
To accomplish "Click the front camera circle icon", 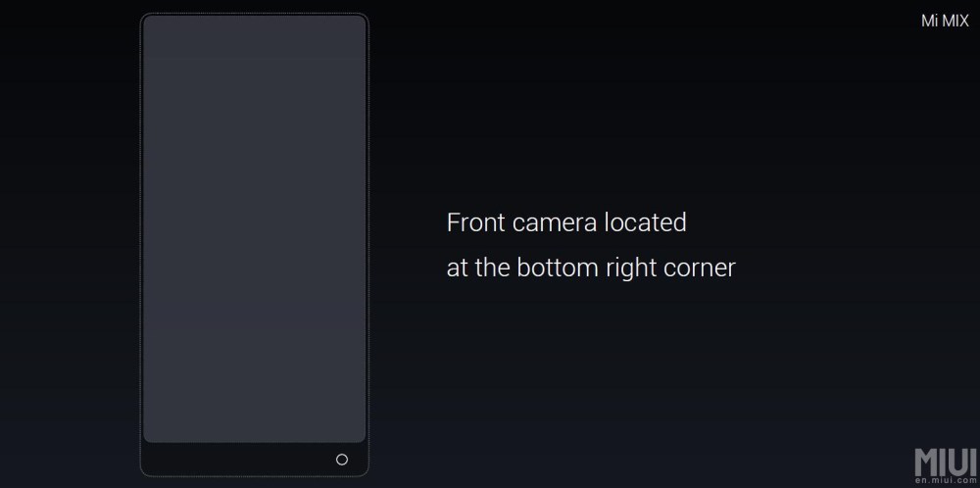I will 342,460.
